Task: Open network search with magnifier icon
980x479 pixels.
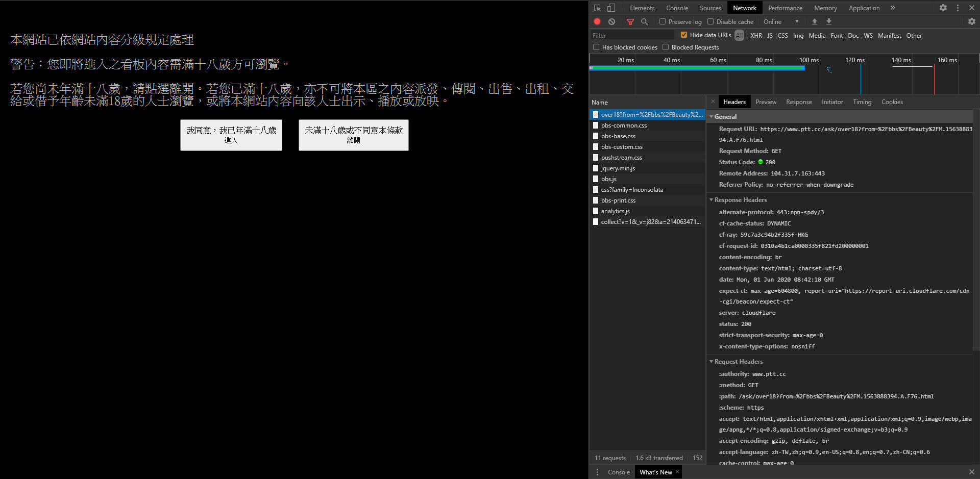Action: tap(644, 21)
